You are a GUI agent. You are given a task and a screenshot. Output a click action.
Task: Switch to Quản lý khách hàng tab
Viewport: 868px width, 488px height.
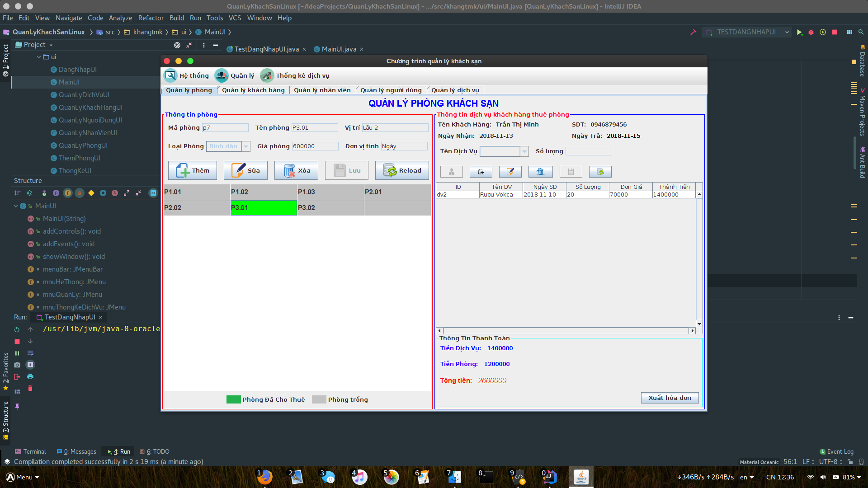pyautogui.click(x=253, y=90)
